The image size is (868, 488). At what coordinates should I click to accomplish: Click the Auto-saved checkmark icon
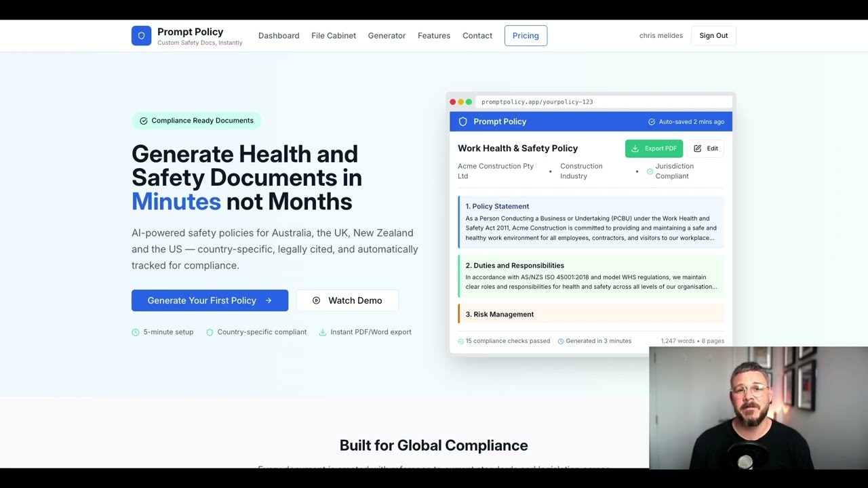coord(652,122)
